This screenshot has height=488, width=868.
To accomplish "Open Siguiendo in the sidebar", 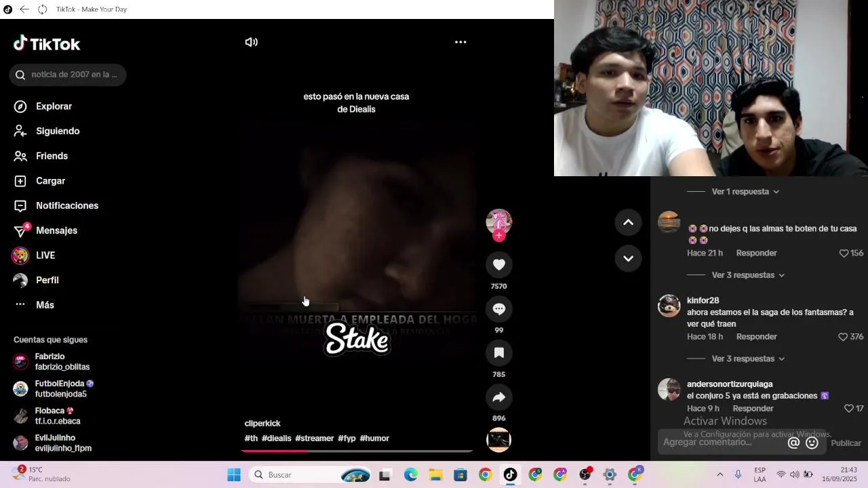I will (x=47, y=131).
